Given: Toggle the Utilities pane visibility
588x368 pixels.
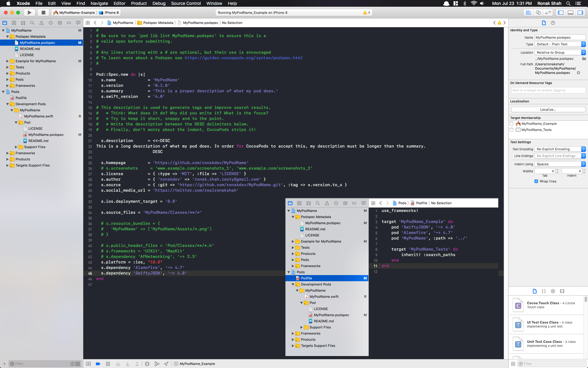Looking at the screenshot, I should (x=580, y=13).
